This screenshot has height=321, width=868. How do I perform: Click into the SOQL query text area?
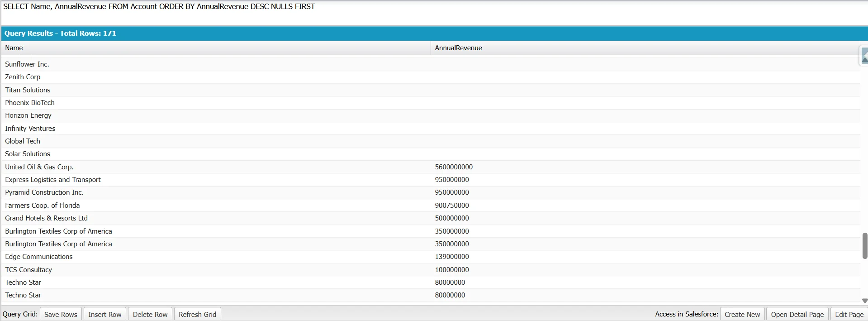(434, 13)
